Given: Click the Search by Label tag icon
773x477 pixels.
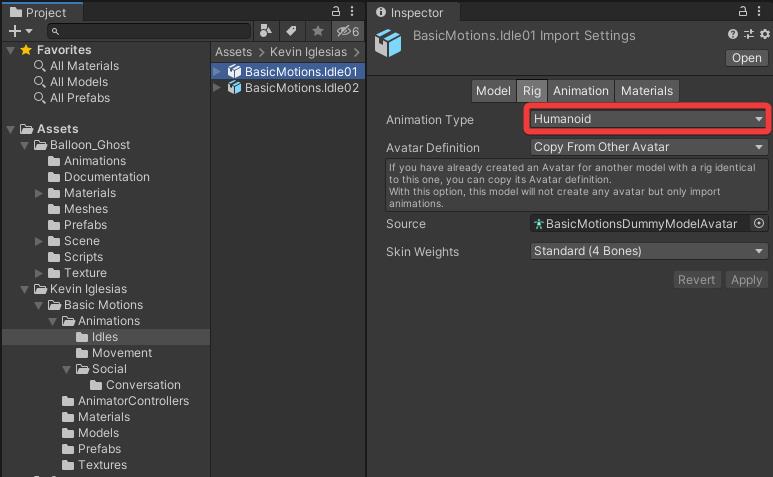Looking at the screenshot, I should click(x=291, y=32).
